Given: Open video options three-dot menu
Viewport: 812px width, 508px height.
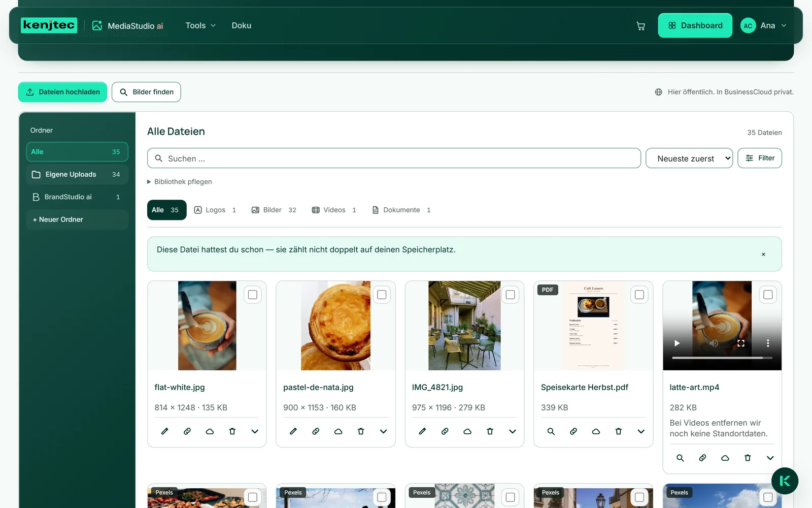Looking at the screenshot, I should [x=768, y=343].
